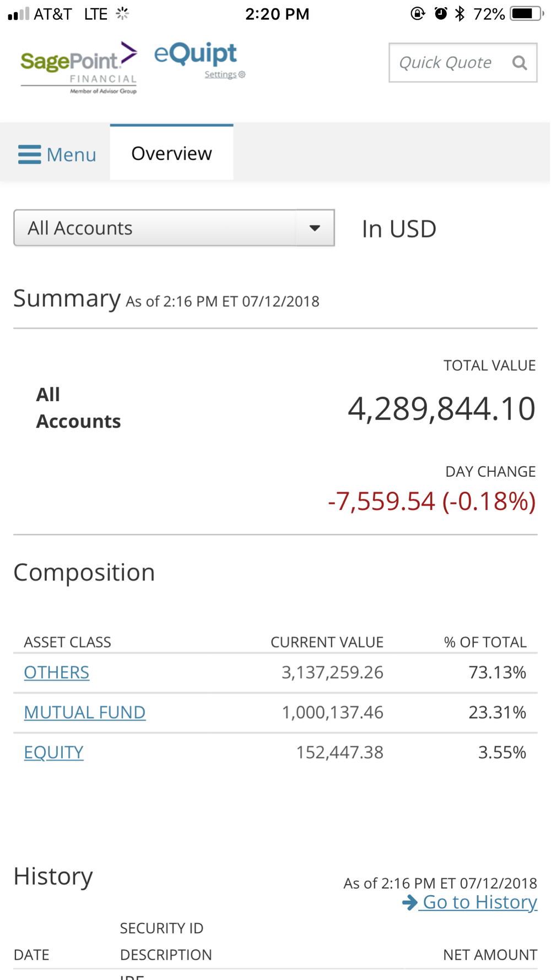551x980 pixels.
Task: Click the eQuipt logo
Action: (x=196, y=55)
